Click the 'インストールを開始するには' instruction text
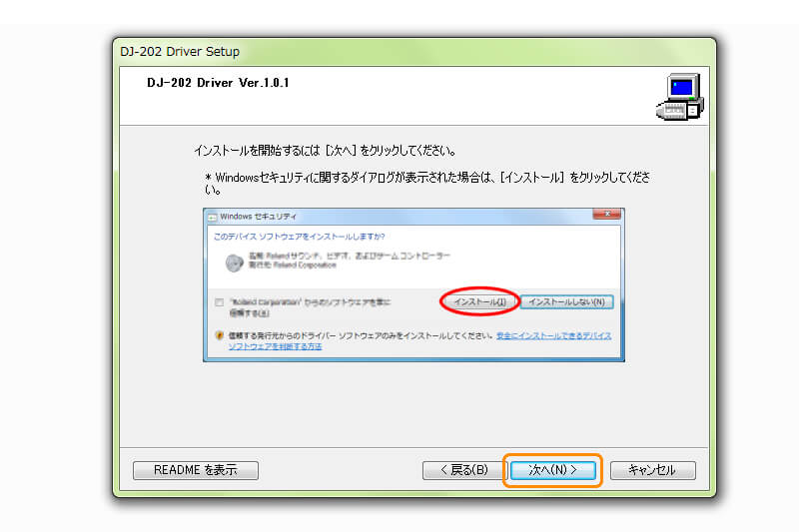Viewport: 799px width, 532px height. pos(324,151)
